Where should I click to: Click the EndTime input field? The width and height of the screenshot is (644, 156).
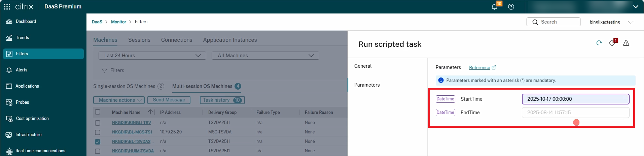[x=575, y=113]
